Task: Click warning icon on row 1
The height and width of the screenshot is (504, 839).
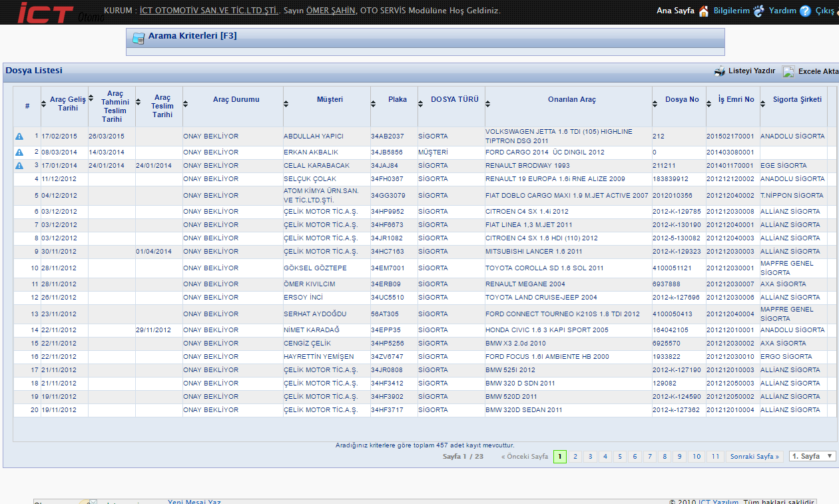Action: tap(19, 136)
